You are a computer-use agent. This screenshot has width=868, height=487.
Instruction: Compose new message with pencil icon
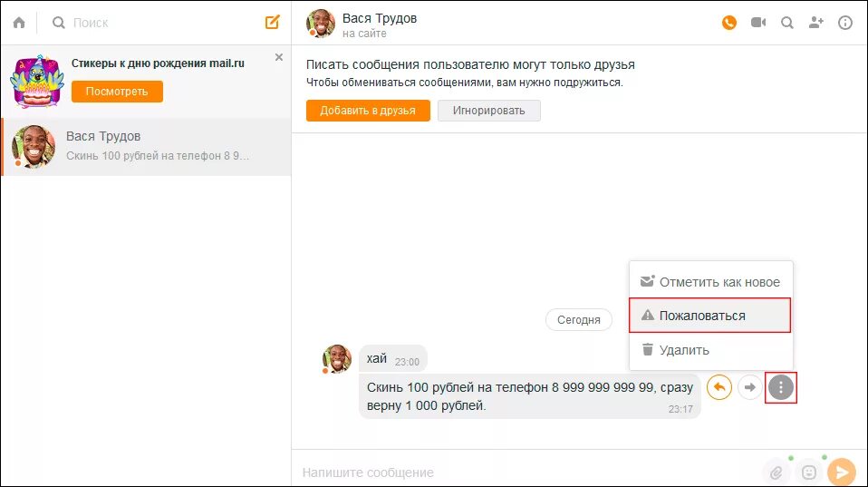point(273,22)
